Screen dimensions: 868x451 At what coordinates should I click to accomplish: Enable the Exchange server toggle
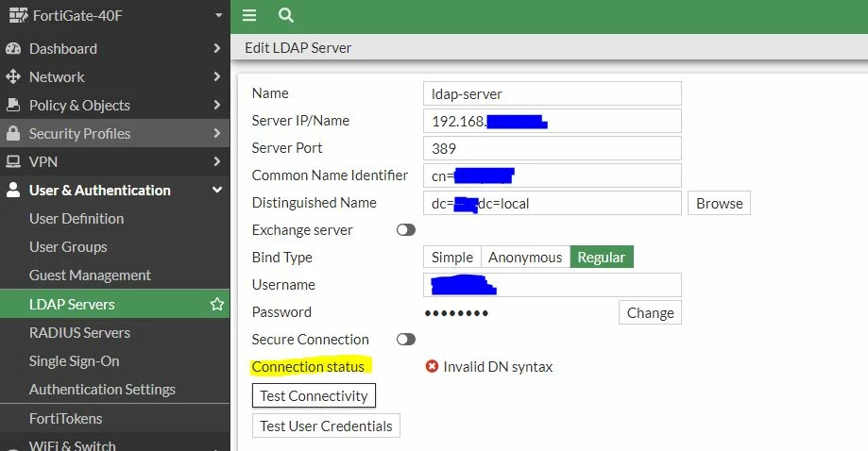coord(406,229)
